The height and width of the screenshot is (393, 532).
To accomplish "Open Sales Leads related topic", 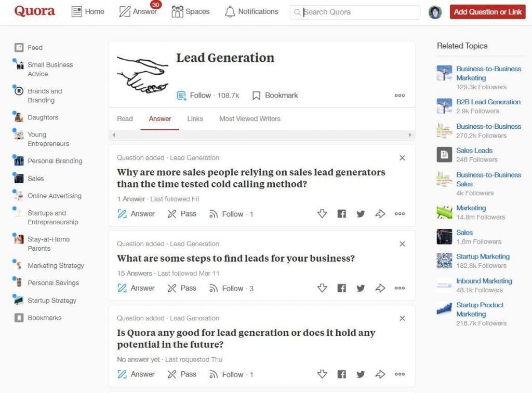I will [x=474, y=151].
